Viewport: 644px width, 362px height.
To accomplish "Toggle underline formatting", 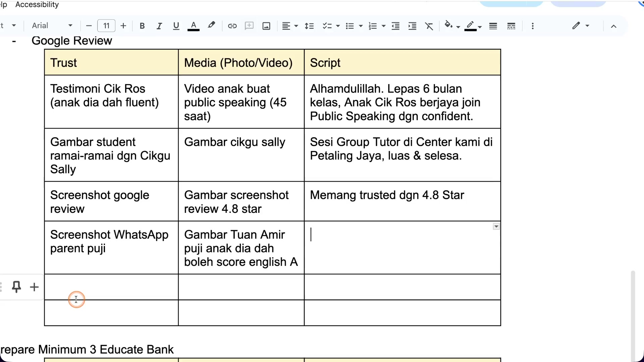I will (x=176, y=26).
